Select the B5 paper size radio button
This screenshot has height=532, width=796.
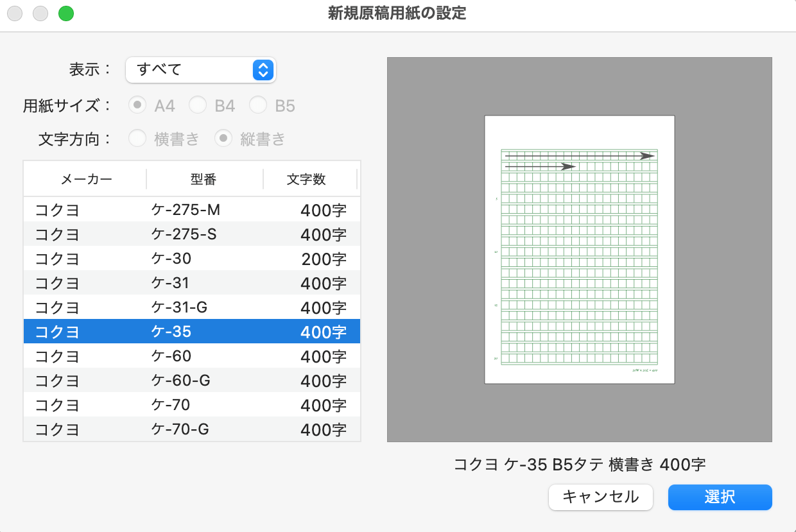(x=259, y=105)
